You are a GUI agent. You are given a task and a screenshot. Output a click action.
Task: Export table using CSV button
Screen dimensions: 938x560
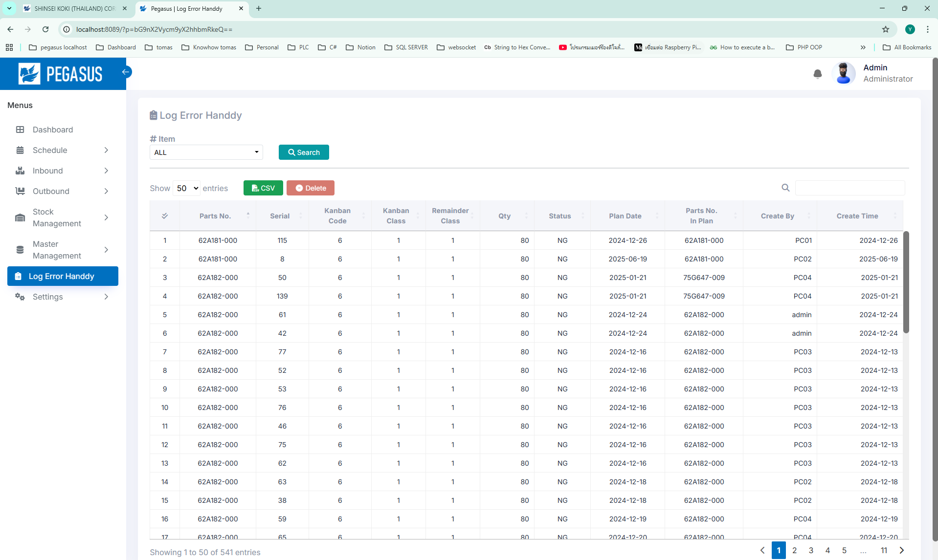[263, 188]
